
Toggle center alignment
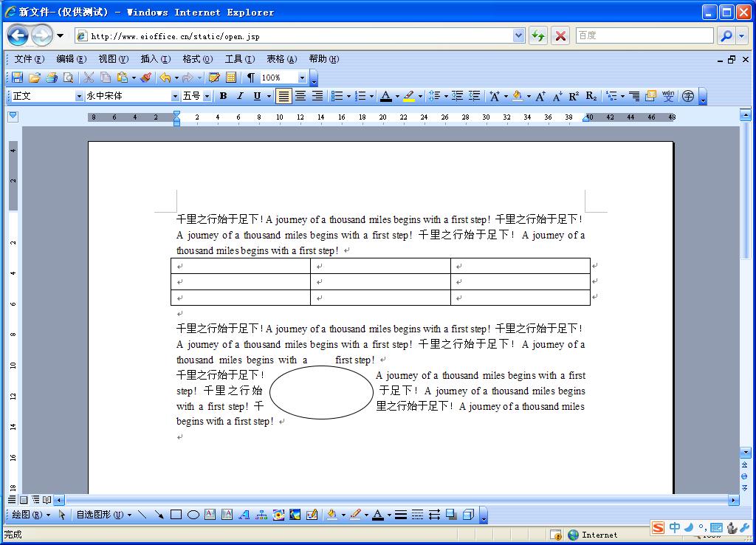[x=300, y=96]
